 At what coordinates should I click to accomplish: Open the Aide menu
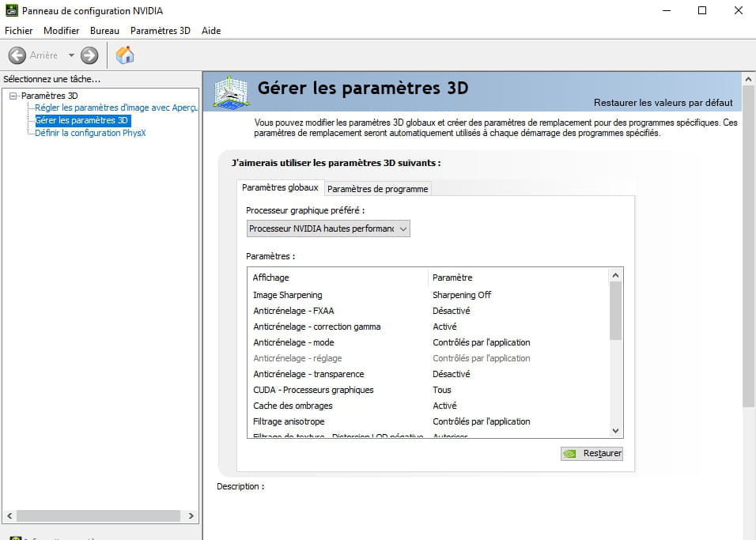211,30
